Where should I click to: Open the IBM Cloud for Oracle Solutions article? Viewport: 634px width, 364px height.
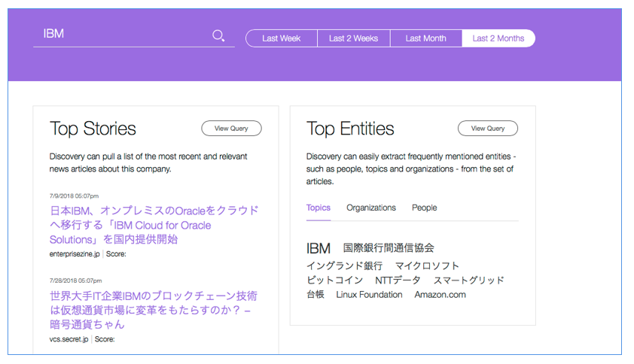point(154,225)
